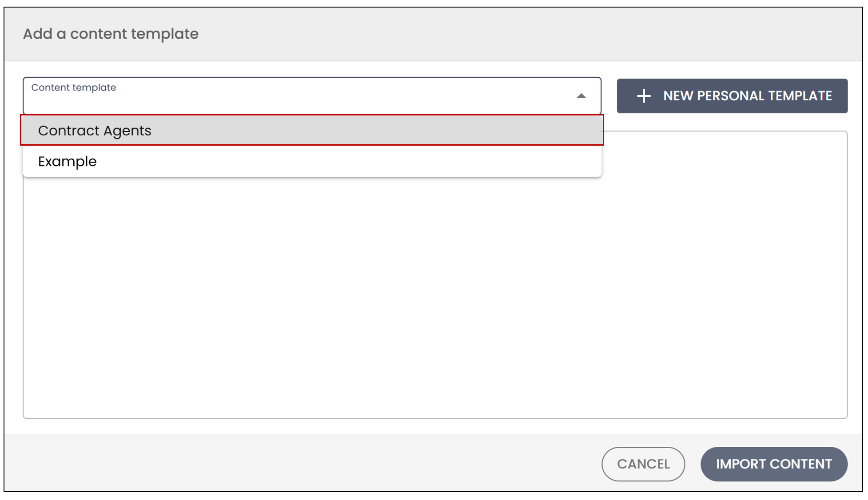Collapse the Content template dropdown arrow

pos(581,96)
